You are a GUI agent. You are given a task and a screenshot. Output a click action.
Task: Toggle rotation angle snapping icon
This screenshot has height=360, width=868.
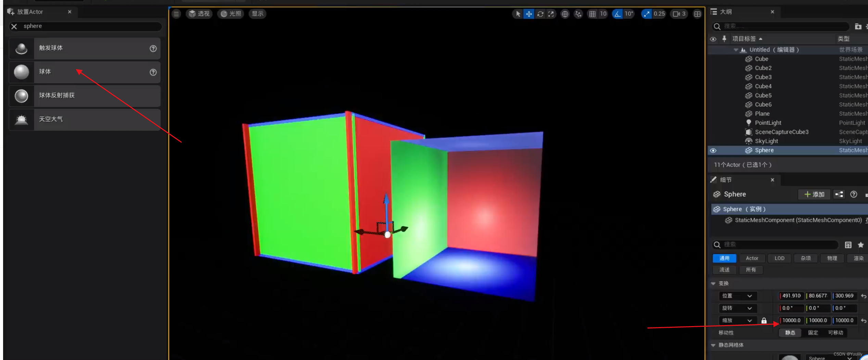[x=617, y=14]
